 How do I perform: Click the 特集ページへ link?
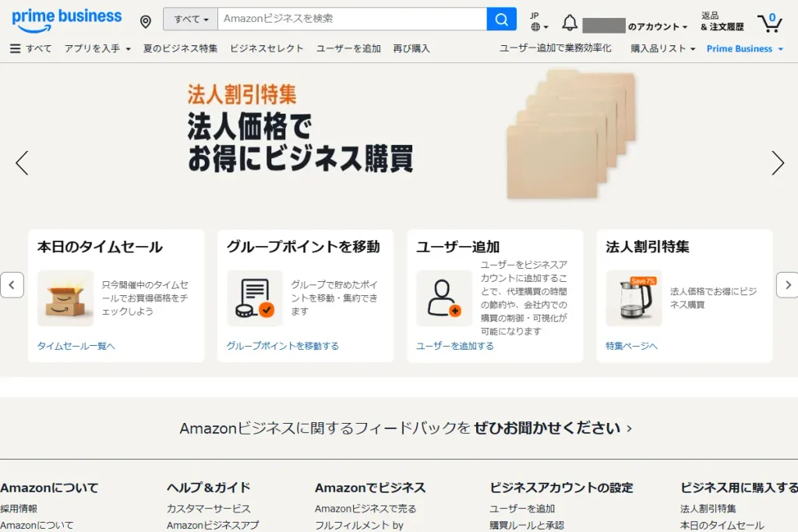pos(631,346)
